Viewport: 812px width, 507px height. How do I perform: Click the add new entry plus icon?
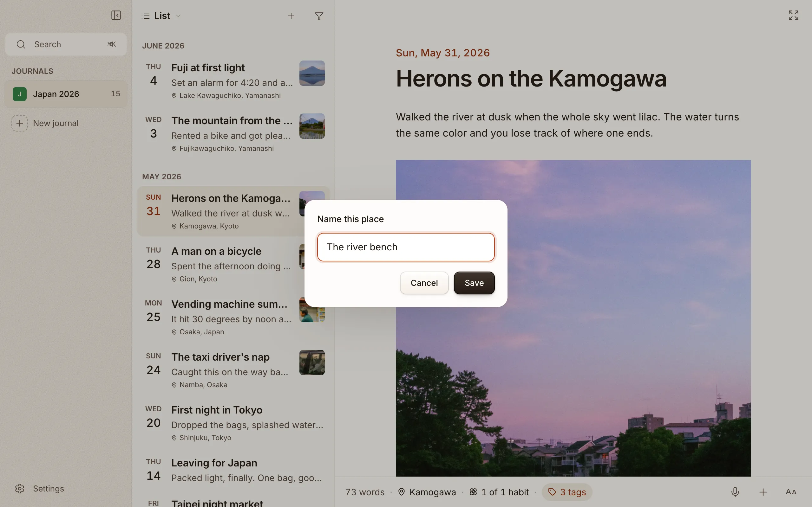tap(291, 16)
